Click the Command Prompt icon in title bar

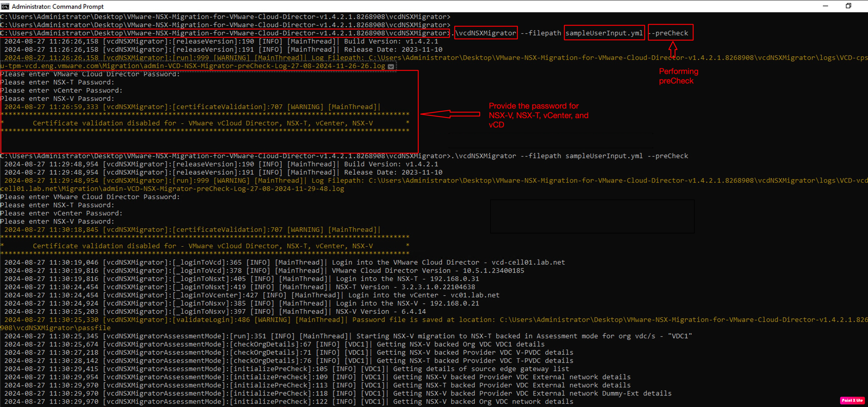tap(5, 6)
